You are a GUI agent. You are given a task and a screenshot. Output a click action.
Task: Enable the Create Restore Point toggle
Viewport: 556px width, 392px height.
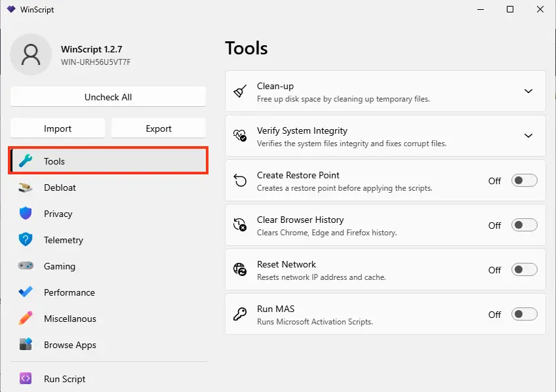524,180
